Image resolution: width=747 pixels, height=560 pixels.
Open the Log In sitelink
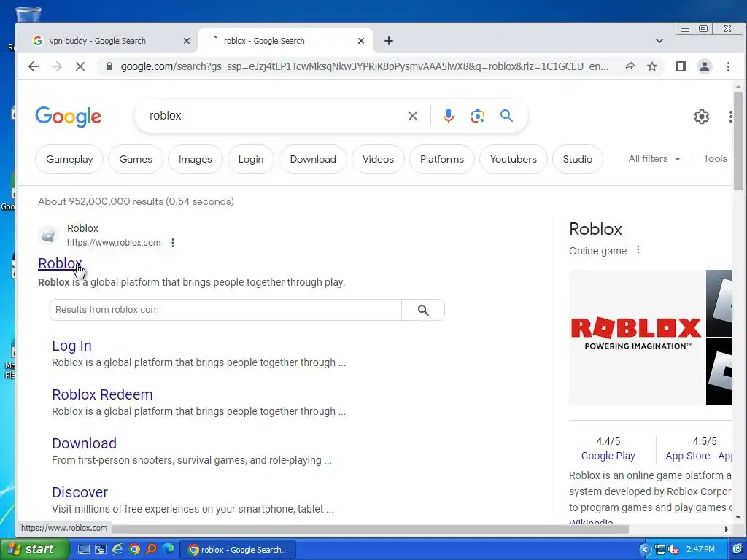71,346
